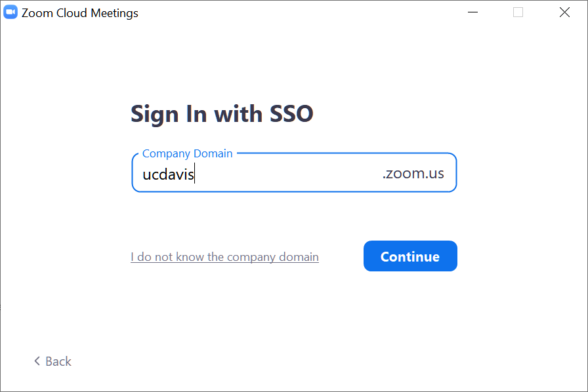
Task: Click the Zoom camera icon in title bar
Action: 10,12
